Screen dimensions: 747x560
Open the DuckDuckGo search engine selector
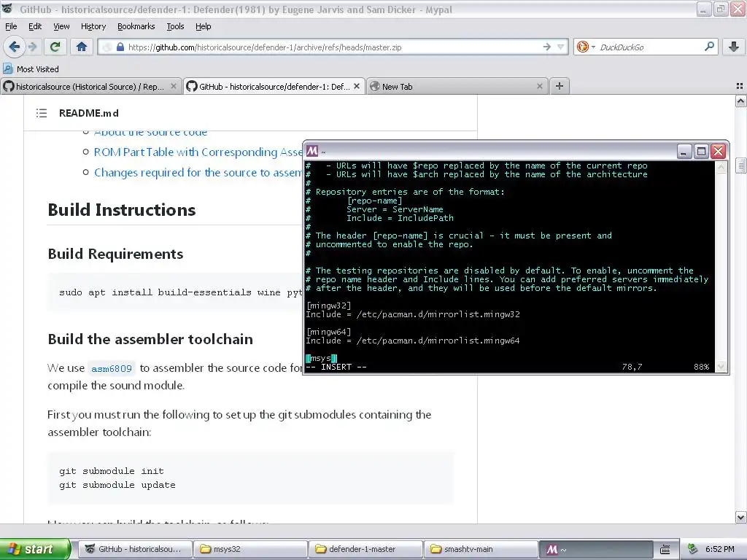pyautogui.click(x=586, y=47)
